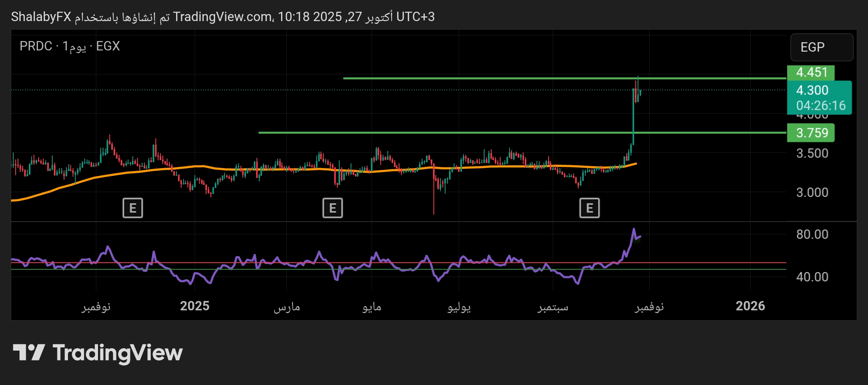Open the TradingView.com link in header
Screen dimensions: 868x385
point(223,17)
